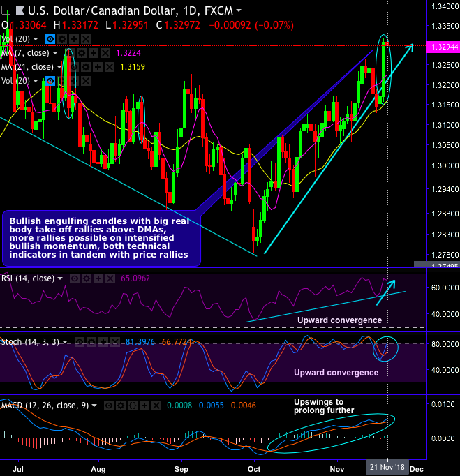Click the plus icon at the price axis corner

(420, 265)
